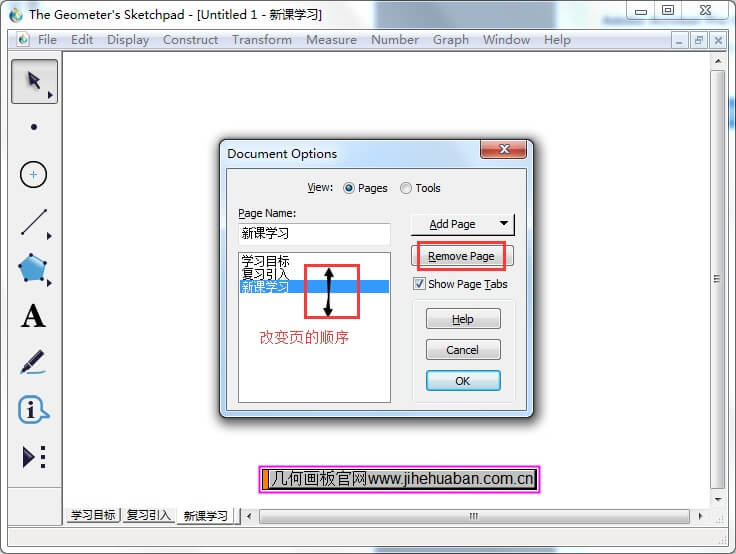Open the Custom Tools icon
The height and width of the screenshot is (554, 736).
click(34, 456)
